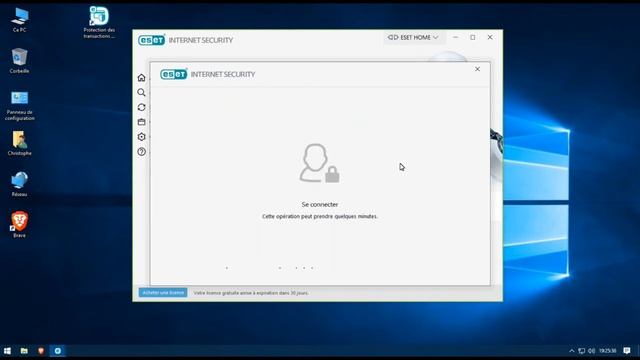Maximize the ESET Internet Security window
This screenshot has width=640, height=360.
tap(473, 37)
